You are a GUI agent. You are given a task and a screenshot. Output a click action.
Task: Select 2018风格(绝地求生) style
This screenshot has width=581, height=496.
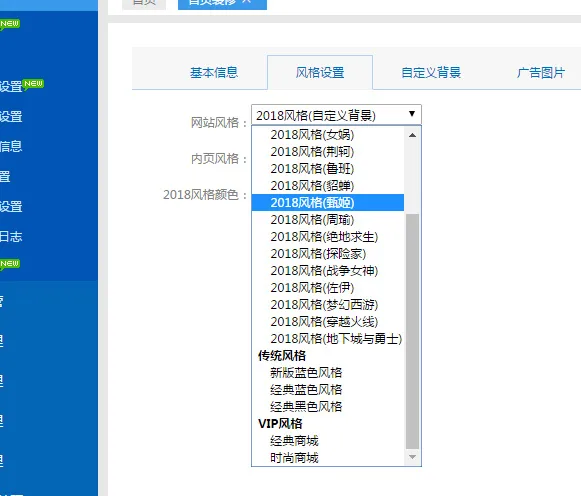coord(328,237)
